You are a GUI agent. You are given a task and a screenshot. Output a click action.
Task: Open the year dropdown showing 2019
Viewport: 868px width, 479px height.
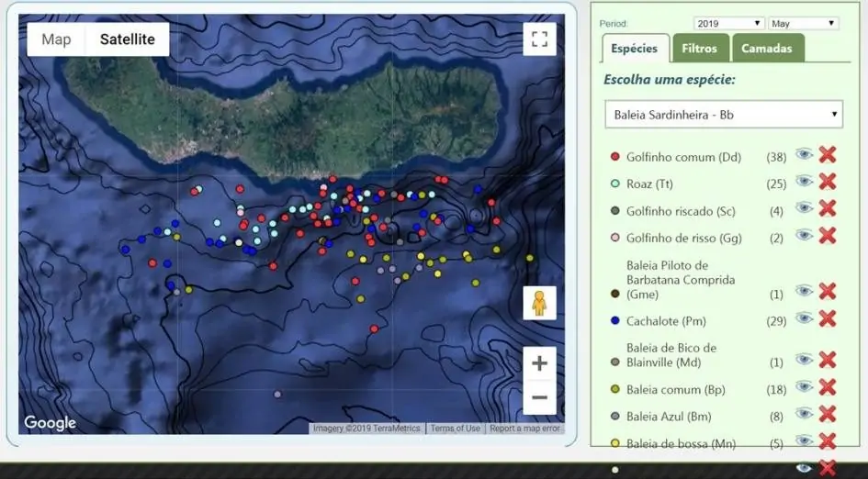coord(729,23)
